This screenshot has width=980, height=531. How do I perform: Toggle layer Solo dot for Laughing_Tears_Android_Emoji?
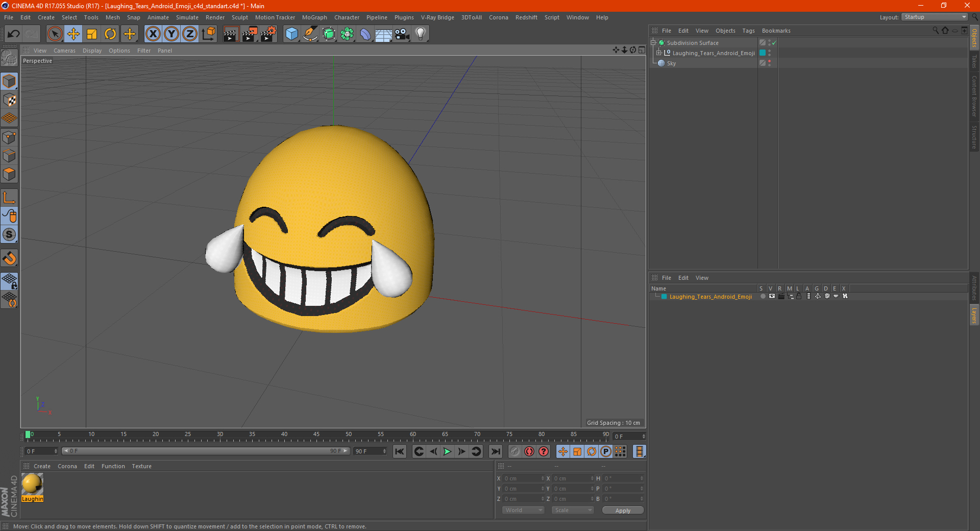coord(763,296)
